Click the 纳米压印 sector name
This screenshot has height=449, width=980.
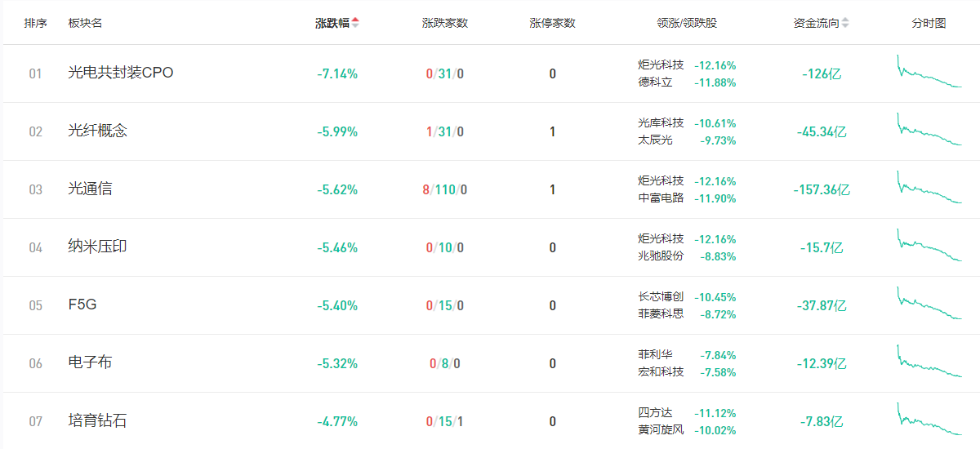(97, 247)
